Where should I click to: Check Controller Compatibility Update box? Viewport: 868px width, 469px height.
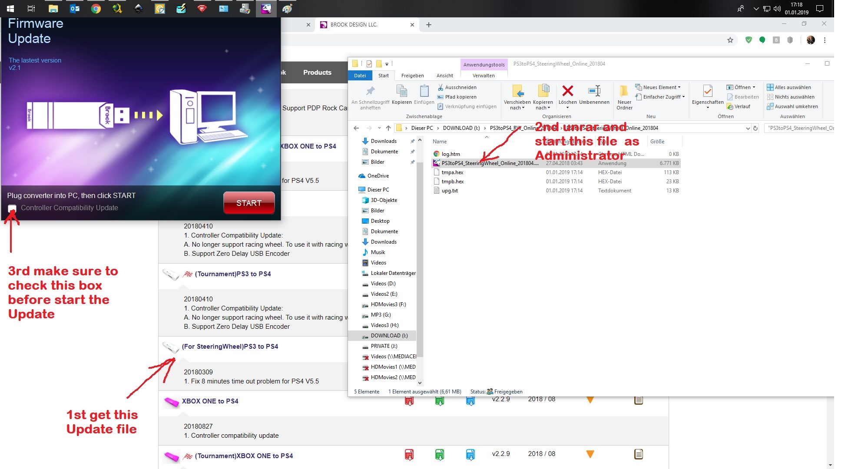12,208
